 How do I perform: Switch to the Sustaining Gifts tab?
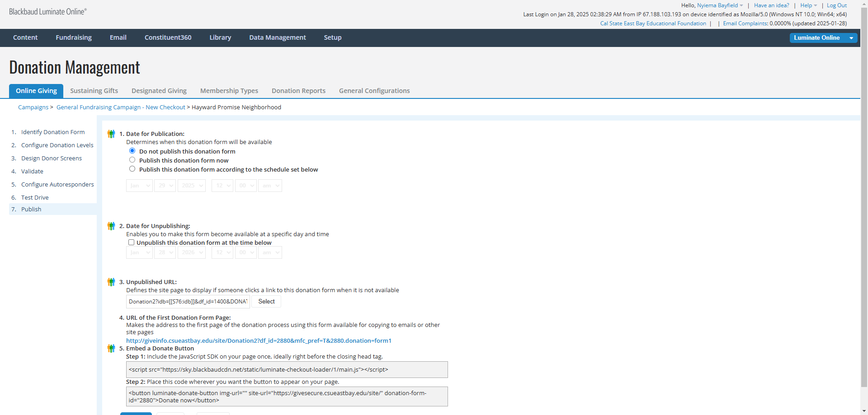click(94, 91)
